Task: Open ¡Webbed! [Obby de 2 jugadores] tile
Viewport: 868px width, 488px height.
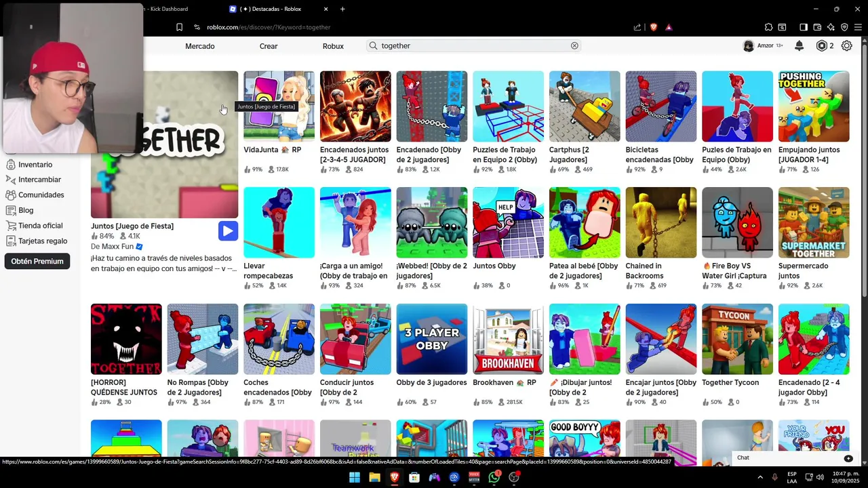Action: coord(432,239)
